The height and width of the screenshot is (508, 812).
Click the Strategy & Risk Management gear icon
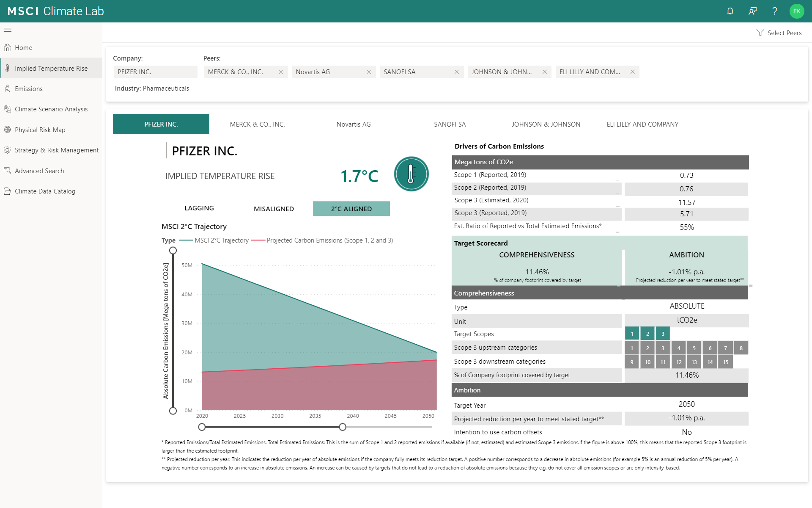[7, 150]
